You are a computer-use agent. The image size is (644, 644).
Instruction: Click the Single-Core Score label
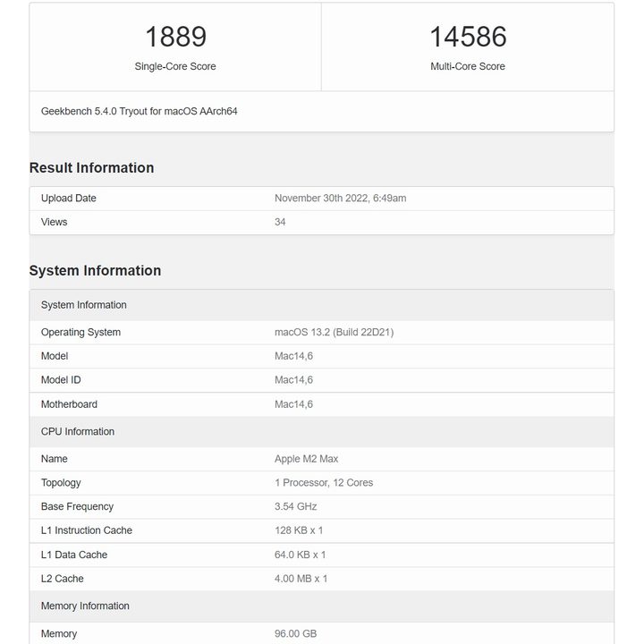tap(175, 66)
